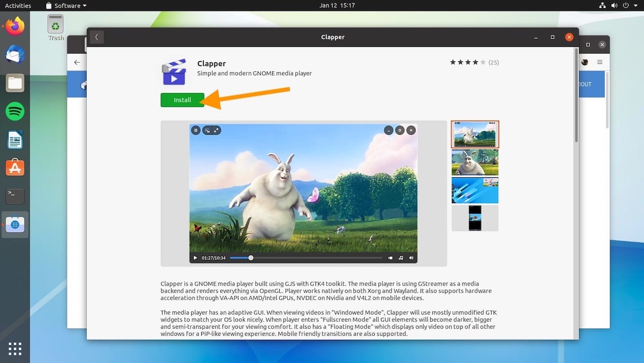Click the avatar icon in the background window
The width and height of the screenshot is (644, 363).
(585, 62)
